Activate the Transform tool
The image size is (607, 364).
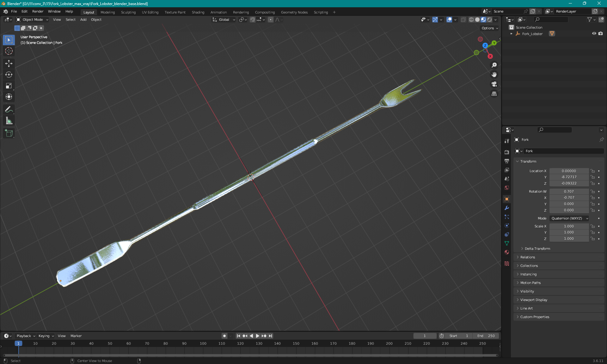(9, 97)
